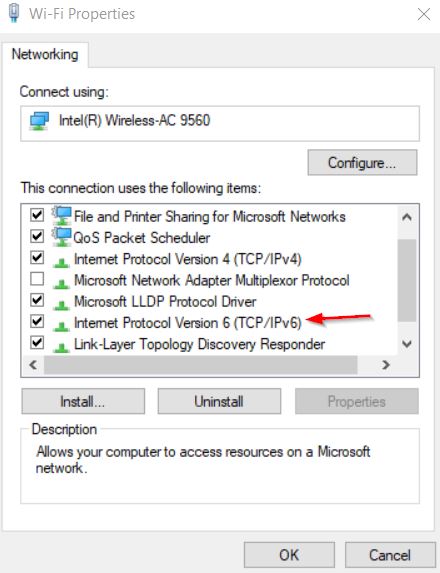Enable Microsoft Network Adapter Multiplexor Protocol checkbox
This screenshot has height=573, width=440.
37,279
